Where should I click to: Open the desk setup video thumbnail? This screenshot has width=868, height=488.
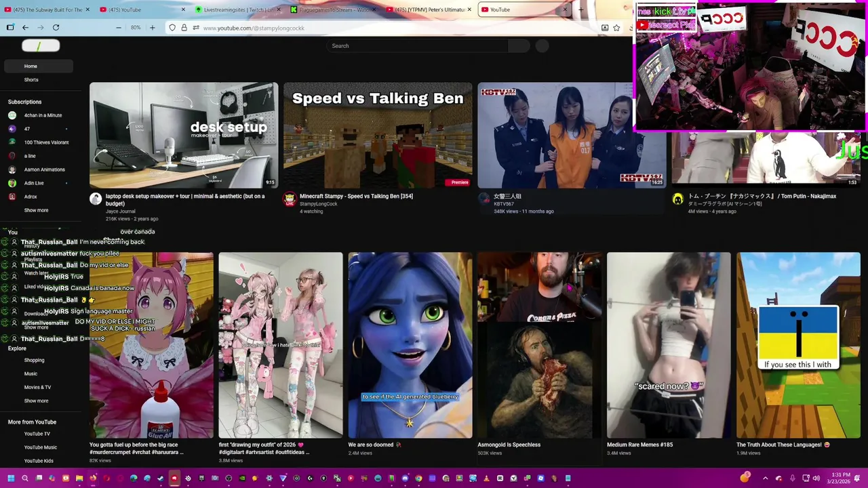pyautogui.click(x=184, y=135)
